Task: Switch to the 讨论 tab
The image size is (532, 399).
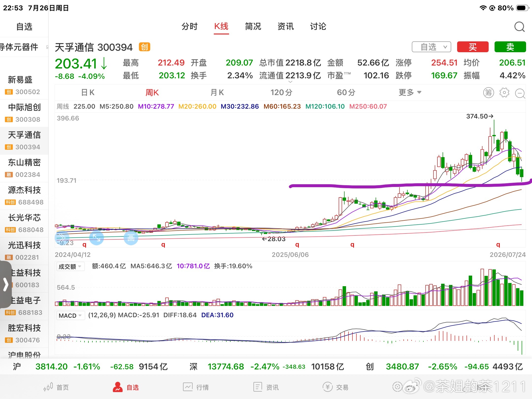Action: coord(318,26)
